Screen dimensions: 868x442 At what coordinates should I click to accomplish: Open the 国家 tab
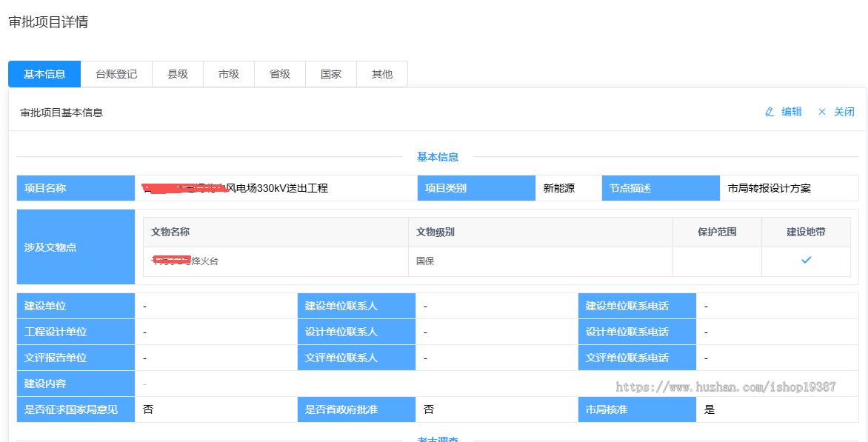click(x=330, y=74)
